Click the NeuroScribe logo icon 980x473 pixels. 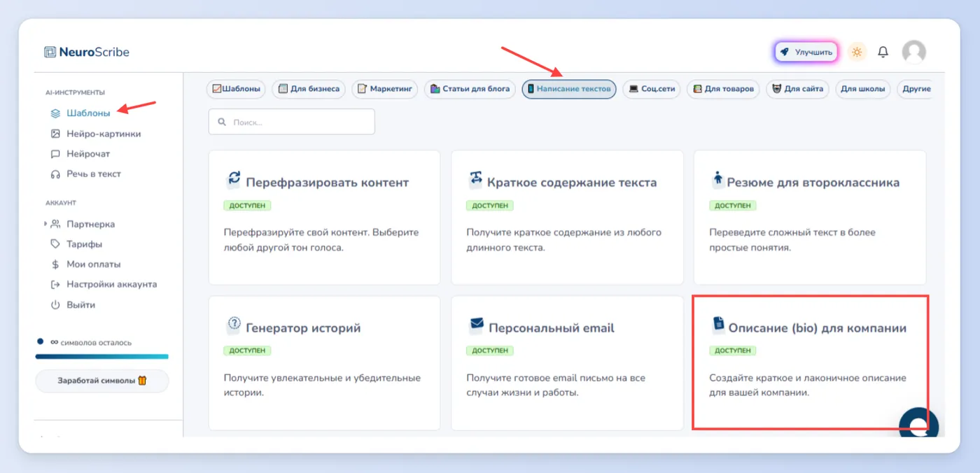click(50, 52)
